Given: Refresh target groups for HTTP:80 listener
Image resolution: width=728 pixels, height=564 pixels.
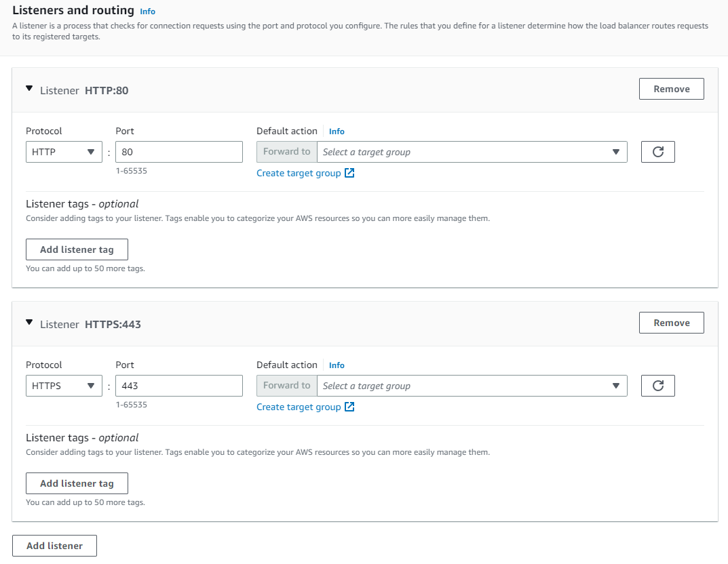Looking at the screenshot, I should click(657, 152).
